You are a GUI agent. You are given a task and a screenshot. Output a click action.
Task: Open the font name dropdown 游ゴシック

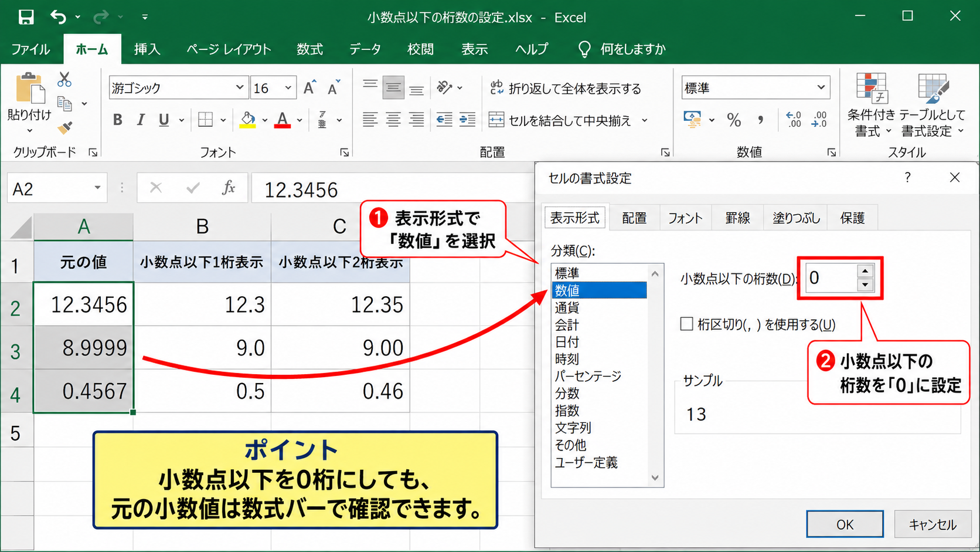240,87
